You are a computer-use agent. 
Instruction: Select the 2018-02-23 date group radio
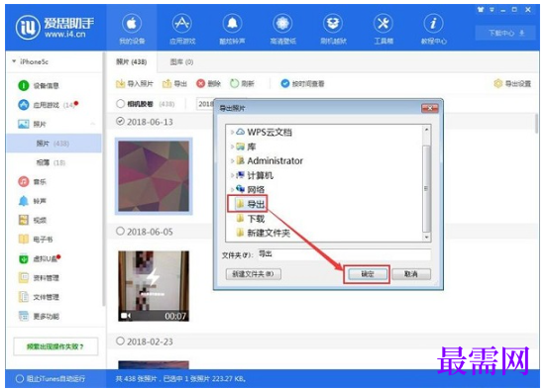click(x=120, y=342)
